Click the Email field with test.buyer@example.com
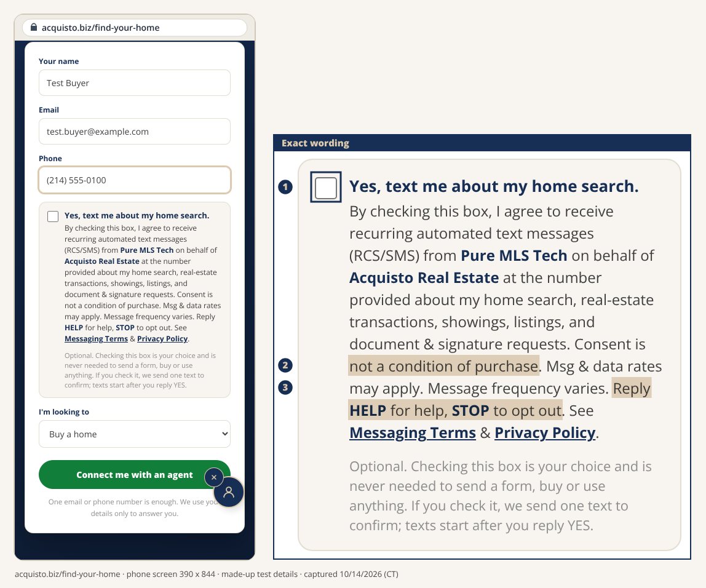This screenshot has width=706, height=588. pyautogui.click(x=135, y=132)
